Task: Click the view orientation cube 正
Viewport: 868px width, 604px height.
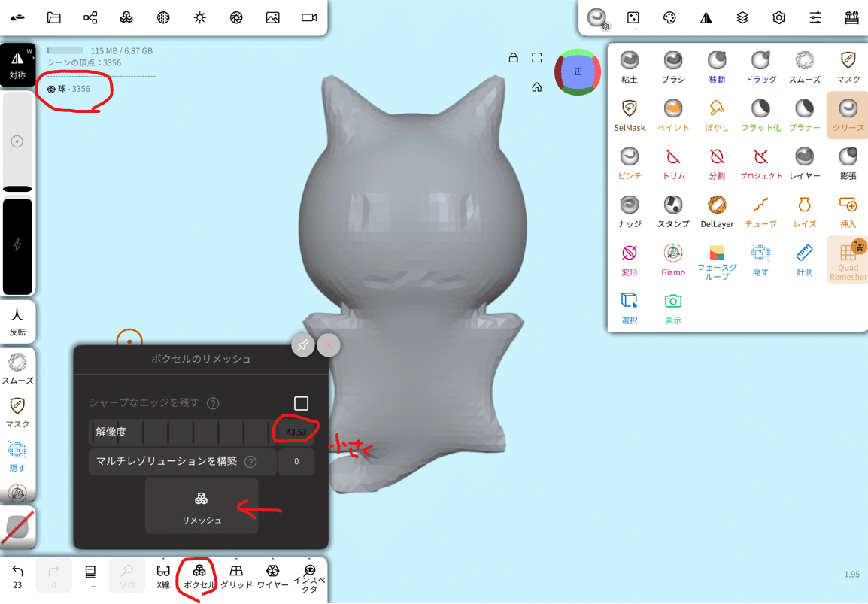Action: point(578,72)
